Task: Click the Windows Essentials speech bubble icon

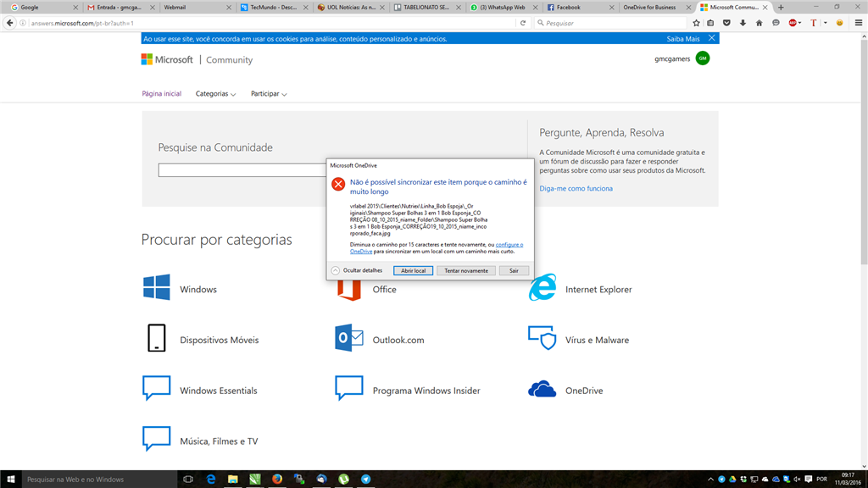Action: coord(157,388)
